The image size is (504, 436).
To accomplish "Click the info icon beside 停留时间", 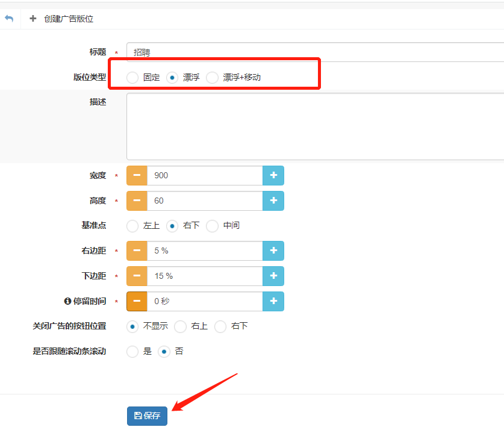I will point(67,301).
